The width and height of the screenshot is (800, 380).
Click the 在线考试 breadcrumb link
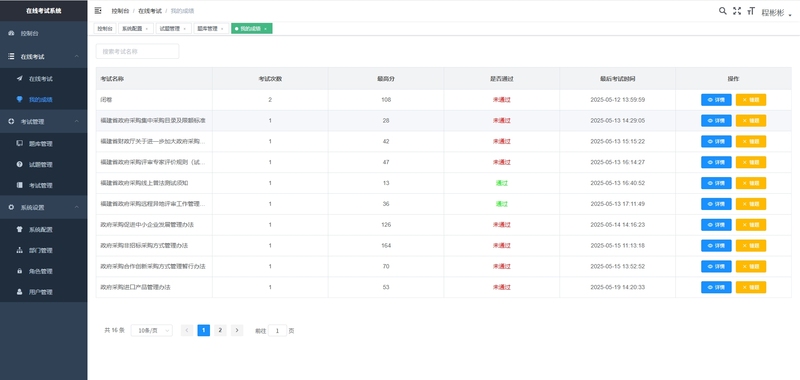(150, 11)
